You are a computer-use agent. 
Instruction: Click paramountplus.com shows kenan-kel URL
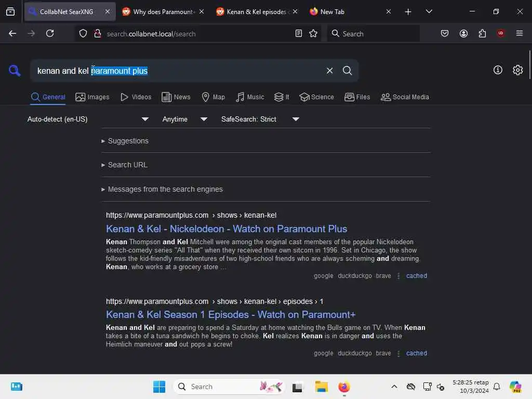(x=191, y=216)
